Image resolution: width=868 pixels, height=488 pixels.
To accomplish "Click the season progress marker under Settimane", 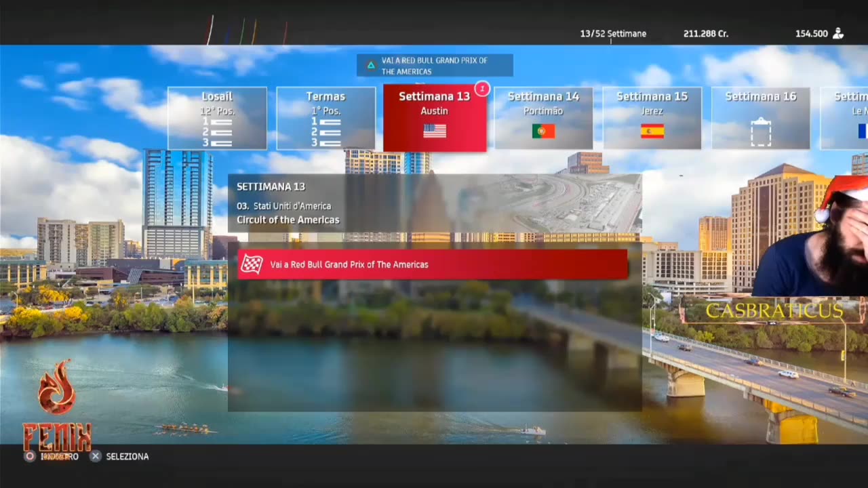I will coord(611,41).
